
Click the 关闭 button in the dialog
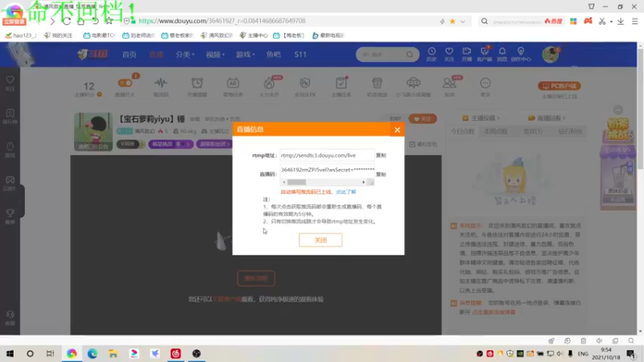pyautogui.click(x=320, y=240)
